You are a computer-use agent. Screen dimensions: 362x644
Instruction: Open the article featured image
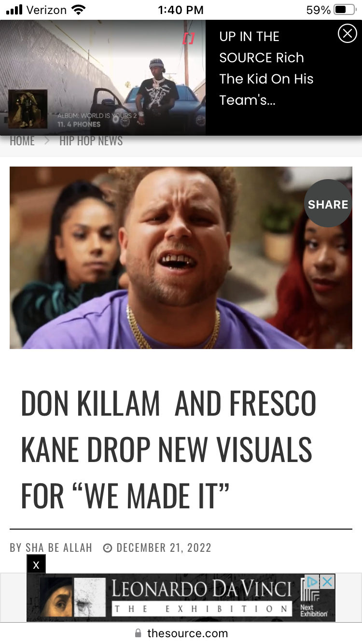coord(181,258)
